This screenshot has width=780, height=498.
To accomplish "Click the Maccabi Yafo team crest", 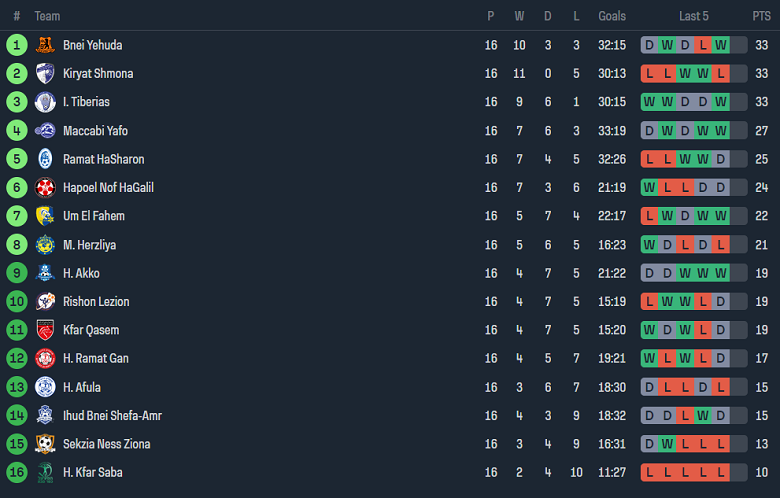I will 45,130.
